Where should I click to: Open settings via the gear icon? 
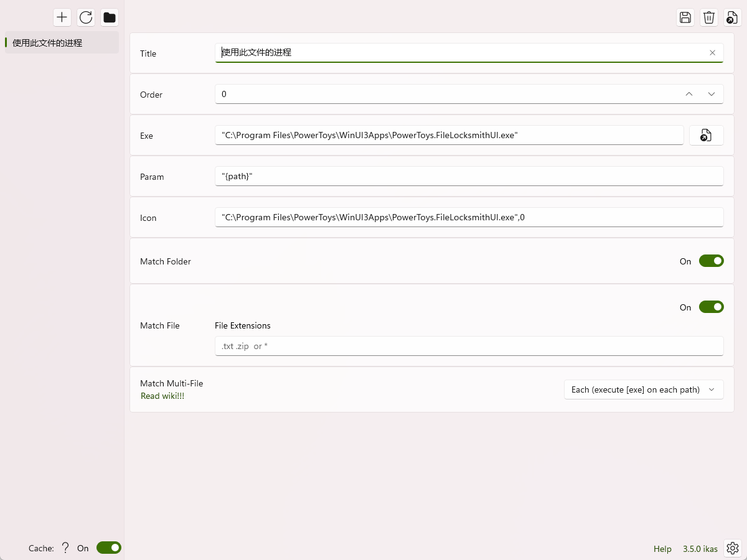click(x=732, y=548)
